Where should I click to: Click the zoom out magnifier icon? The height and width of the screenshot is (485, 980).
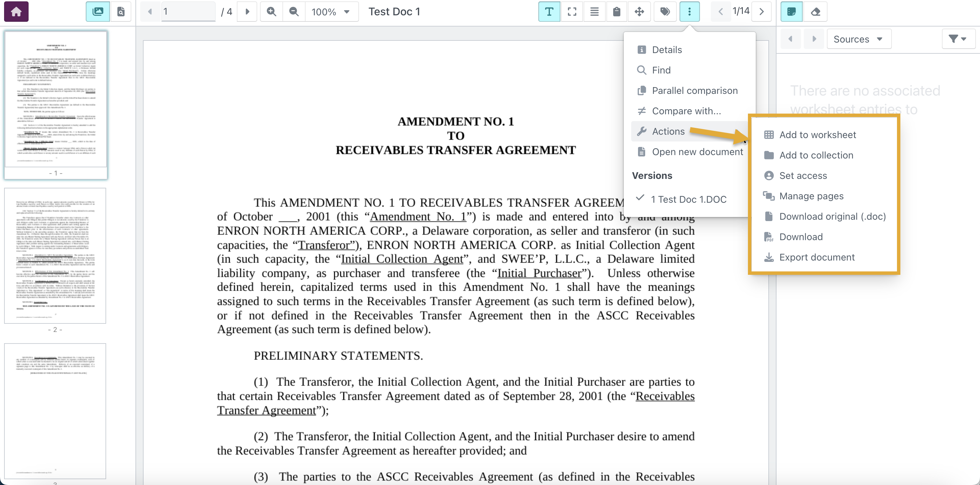tap(294, 12)
